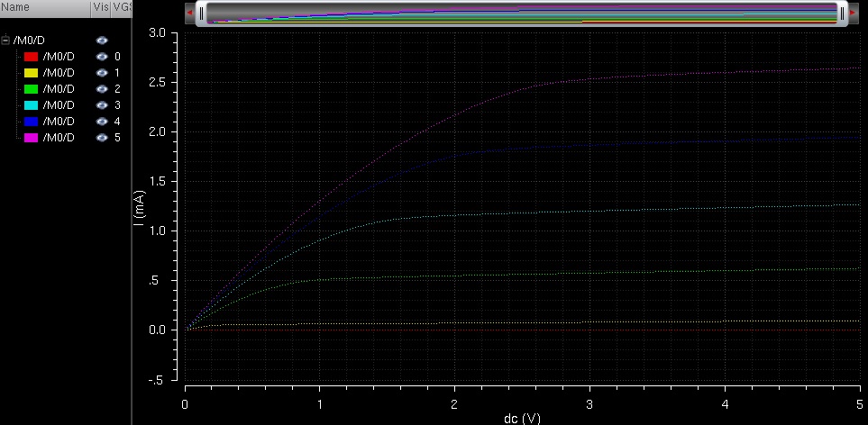Click the red color swatch of trace 0
This screenshot has width=868, height=425.
click(30, 57)
